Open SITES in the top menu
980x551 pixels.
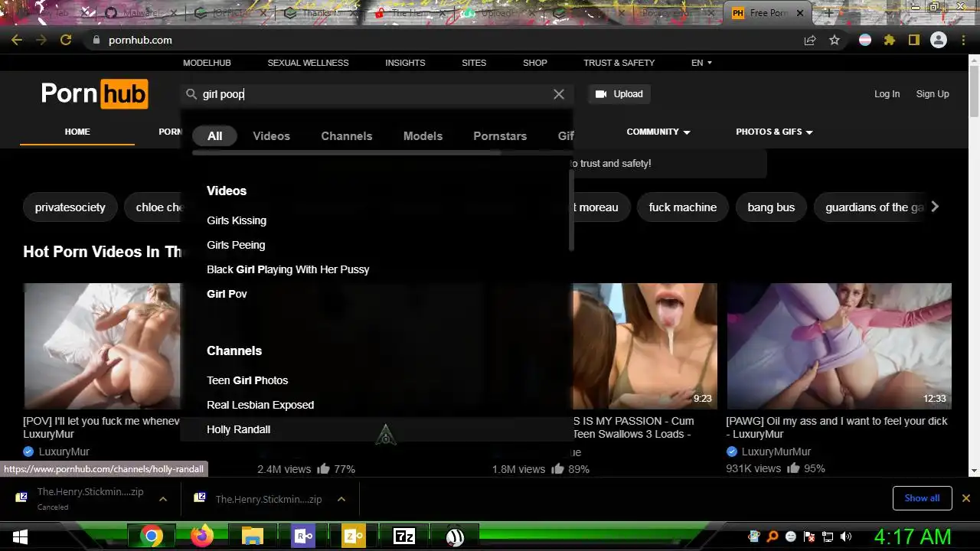coord(474,63)
